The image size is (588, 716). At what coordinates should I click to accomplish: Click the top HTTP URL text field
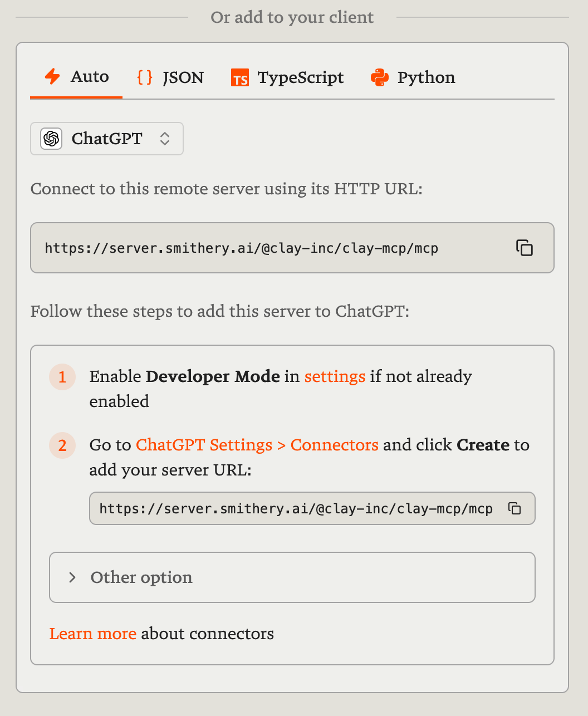tap(242, 248)
